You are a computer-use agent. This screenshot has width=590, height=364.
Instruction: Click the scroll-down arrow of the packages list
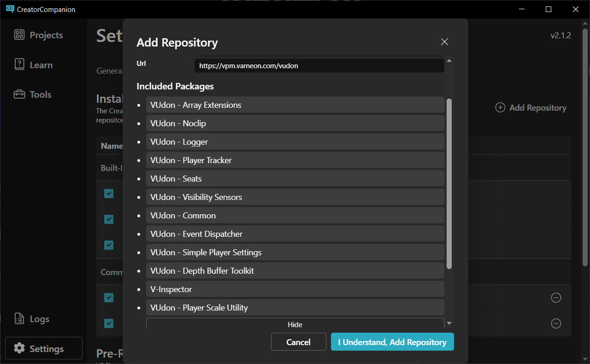tap(449, 323)
